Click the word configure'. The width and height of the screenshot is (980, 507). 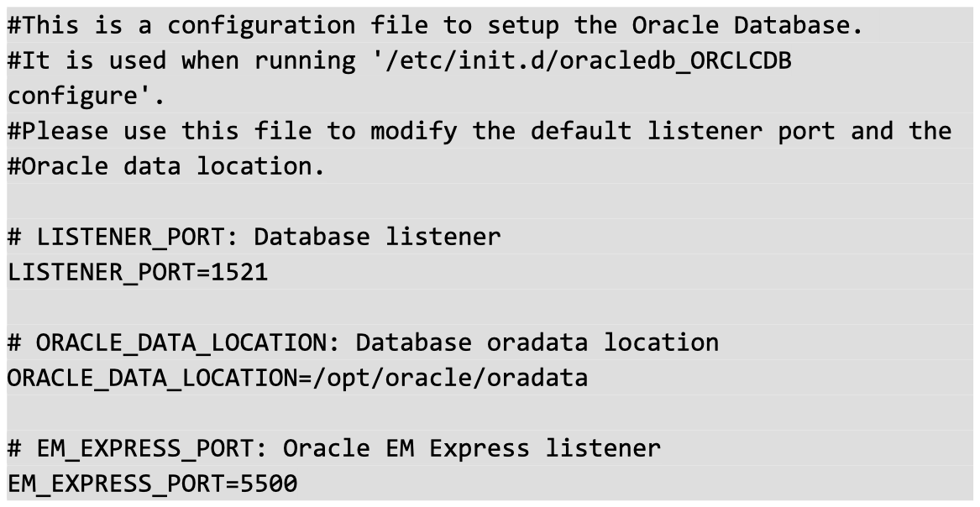pos(86,97)
